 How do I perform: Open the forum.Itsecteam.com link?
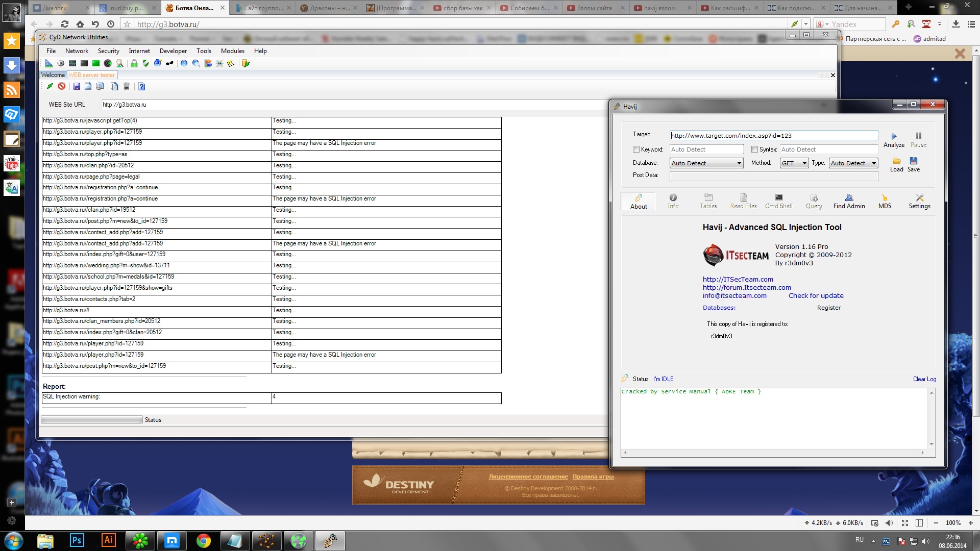point(747,287)
